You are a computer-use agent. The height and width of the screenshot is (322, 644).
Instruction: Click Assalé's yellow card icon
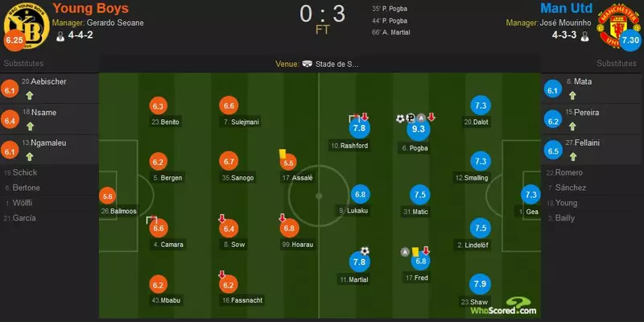pyautogui.click(x=283, y=154)
